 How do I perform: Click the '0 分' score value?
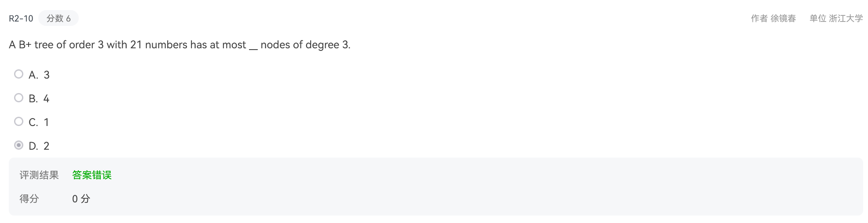[81, 199]
